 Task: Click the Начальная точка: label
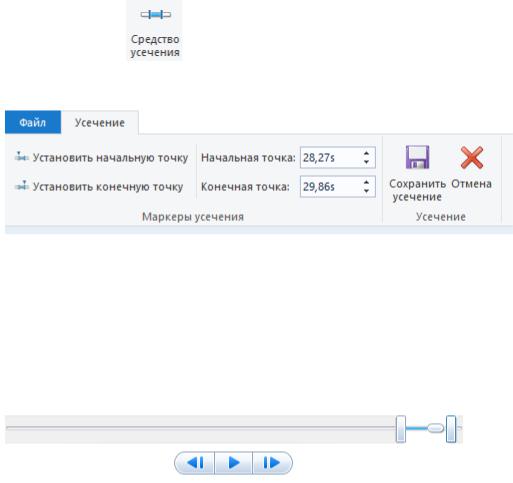click(248, 157)
